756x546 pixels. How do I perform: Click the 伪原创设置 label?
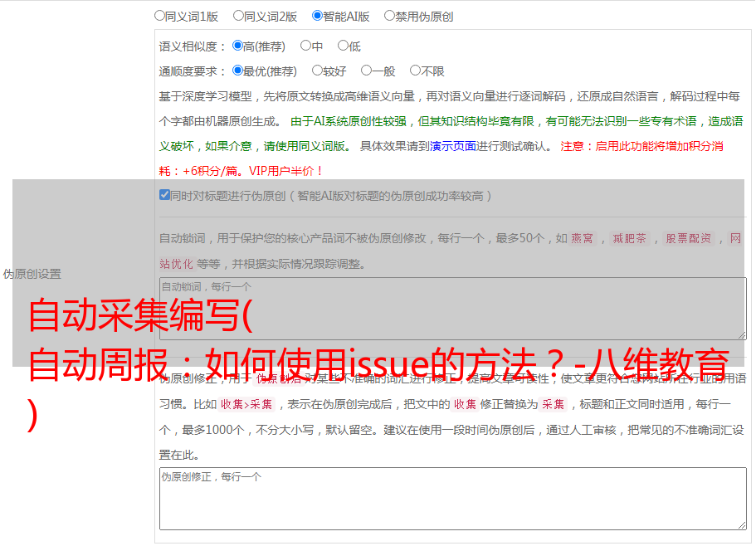32,274
